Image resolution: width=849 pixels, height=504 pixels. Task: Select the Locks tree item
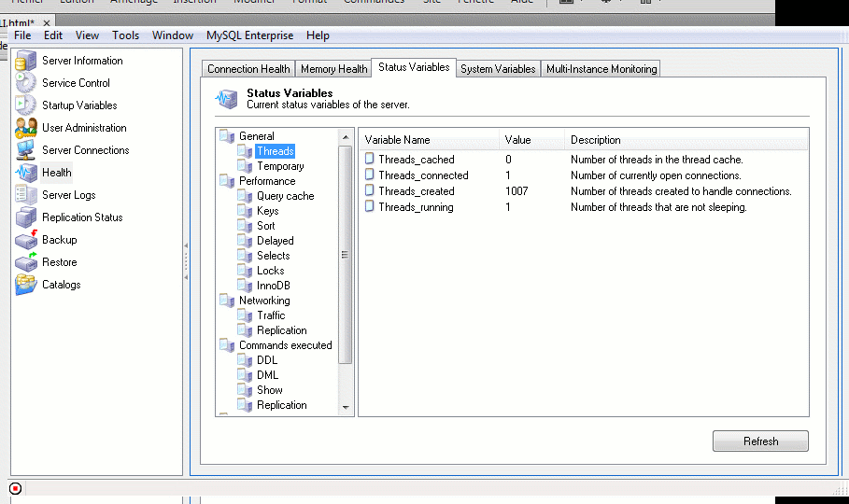pos(271,271)
